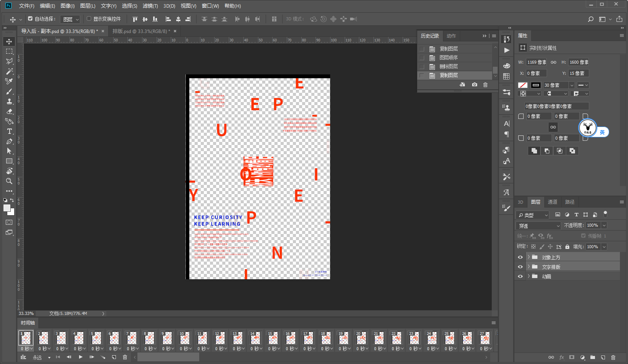Select the Move tool

[9, 41]
